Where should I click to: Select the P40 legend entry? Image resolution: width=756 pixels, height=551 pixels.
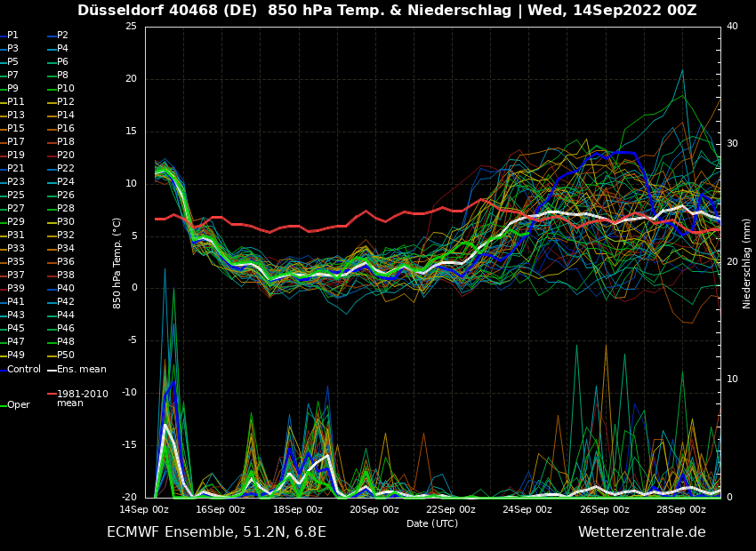tap(66, 289)
